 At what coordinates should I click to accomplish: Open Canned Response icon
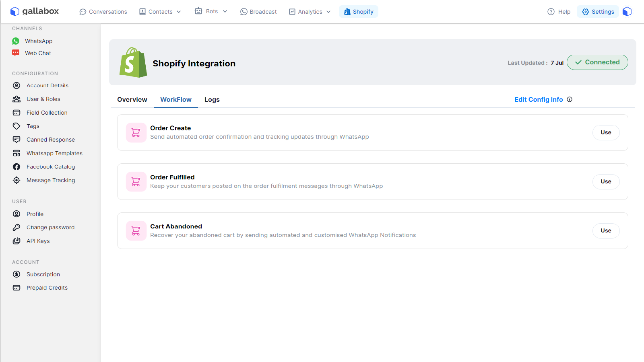tap(17, 140)
